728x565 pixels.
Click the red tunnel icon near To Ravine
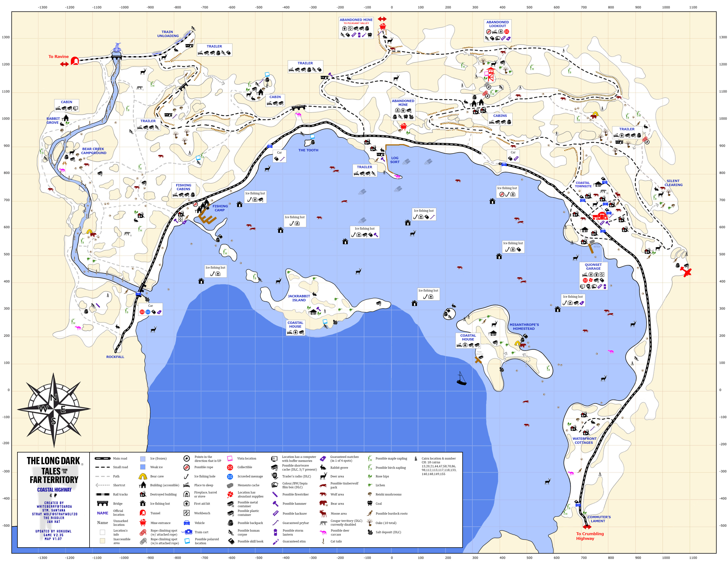coord(75,61)
